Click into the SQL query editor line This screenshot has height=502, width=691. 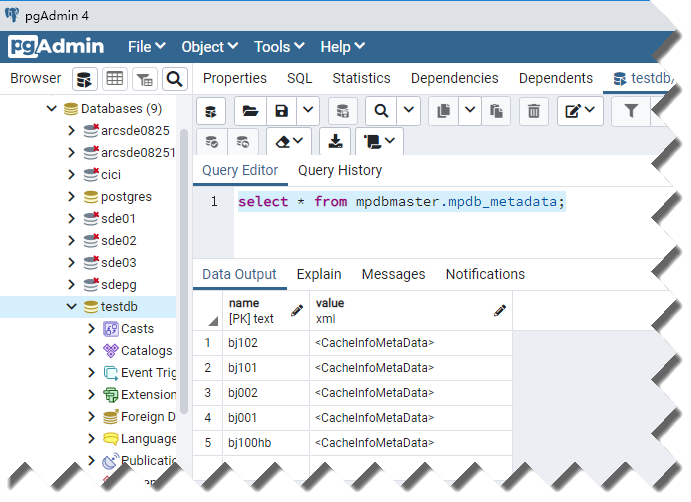(x=401, y=202)
